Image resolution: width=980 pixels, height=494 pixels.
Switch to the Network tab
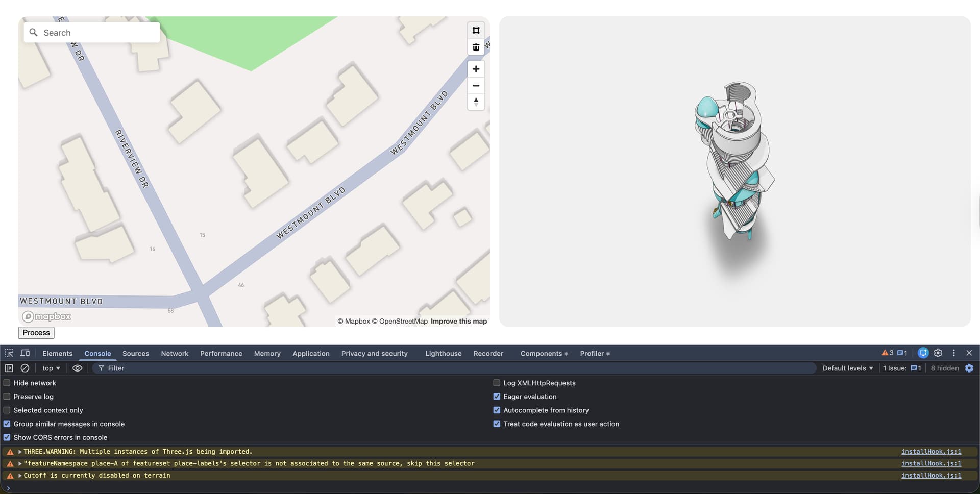(x=175, y=353)
